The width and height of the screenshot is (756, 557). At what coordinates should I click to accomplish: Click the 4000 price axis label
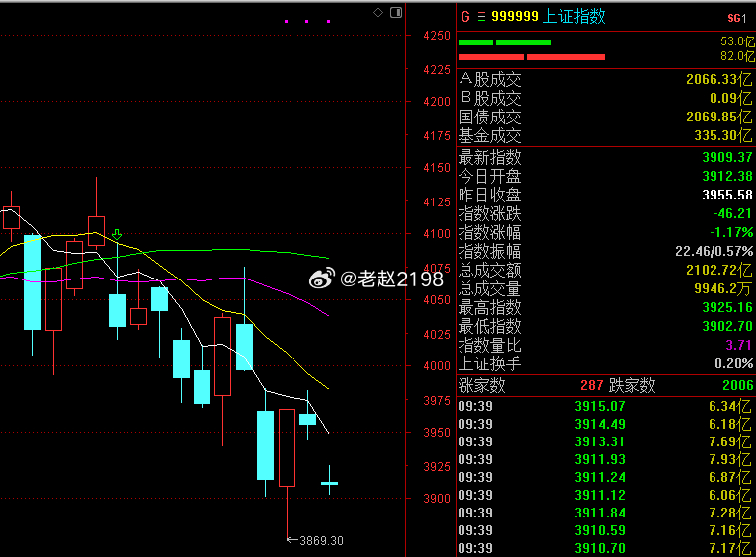pos(437,366)
